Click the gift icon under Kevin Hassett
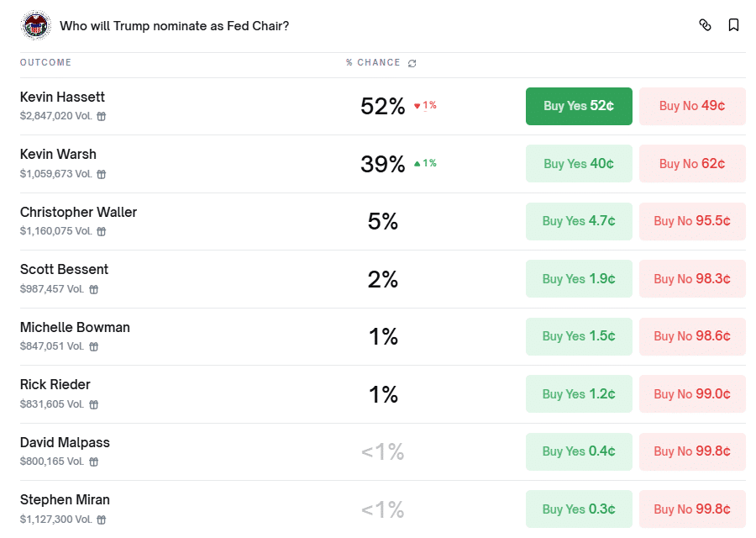 (101, 117)
